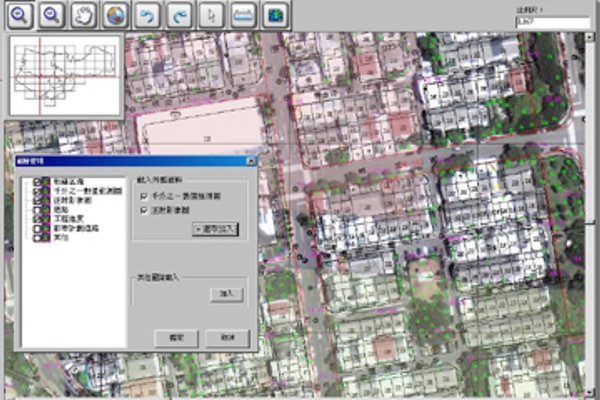Open the map layer management icon
The height and width of the screenshot is (400, 600).
coord(275,15)
